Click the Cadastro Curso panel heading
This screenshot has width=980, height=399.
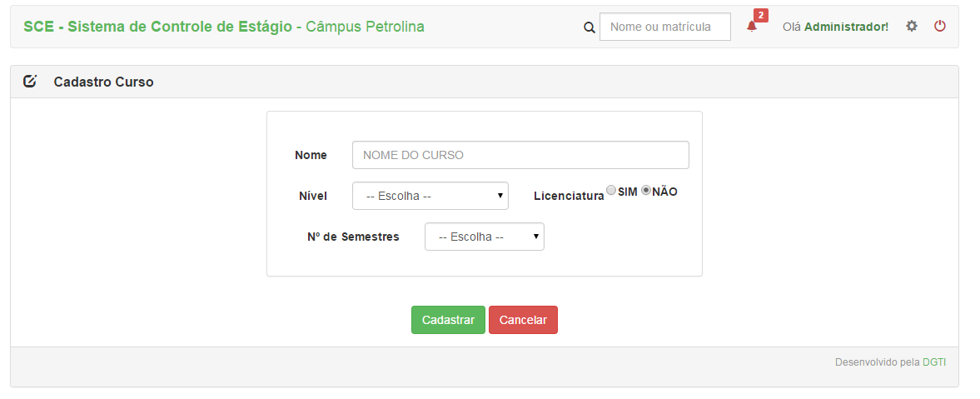pos(104,82)
